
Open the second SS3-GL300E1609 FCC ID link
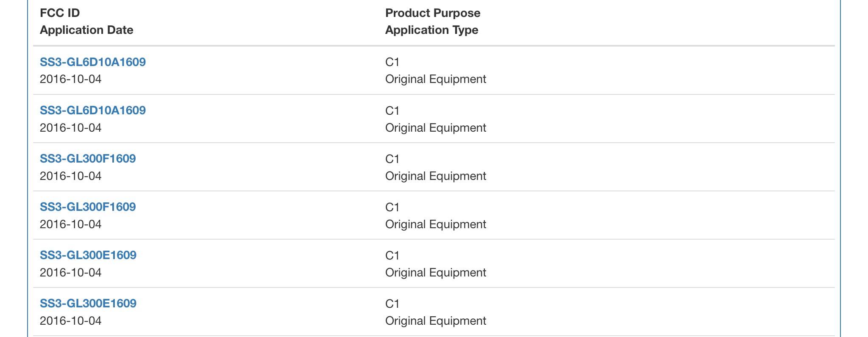88,304
